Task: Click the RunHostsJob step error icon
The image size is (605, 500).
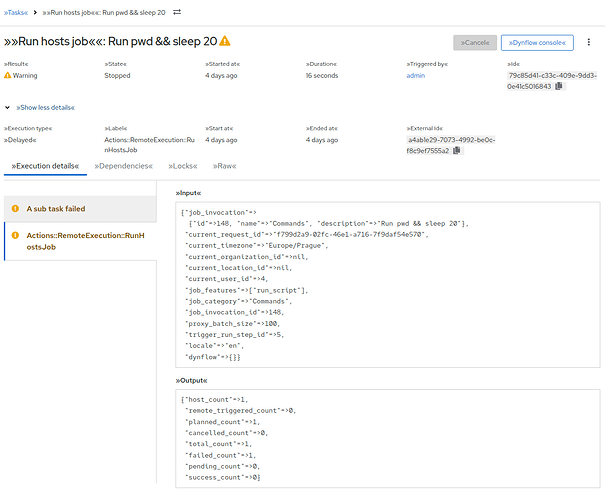Action: pos(15,235)
